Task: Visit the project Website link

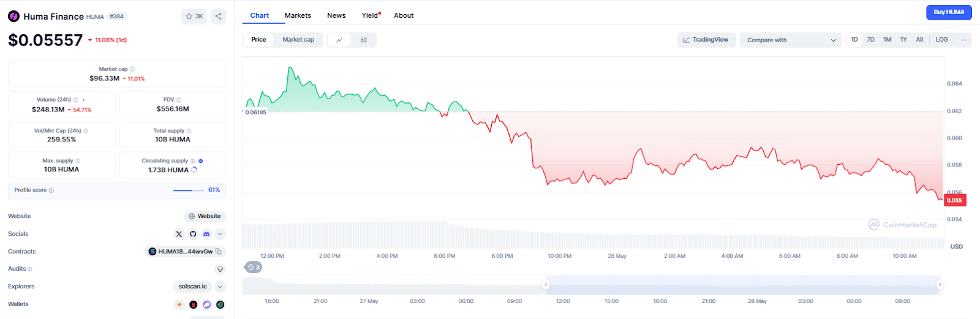Action: pyautogui.click(x=205, y=216)
